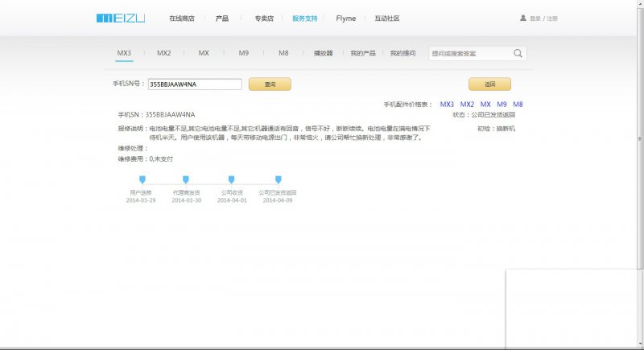Image resolution: width=644 pixels, height=350 pixels.
Task: Select the MX2 support tab
Action: [164, 53]
